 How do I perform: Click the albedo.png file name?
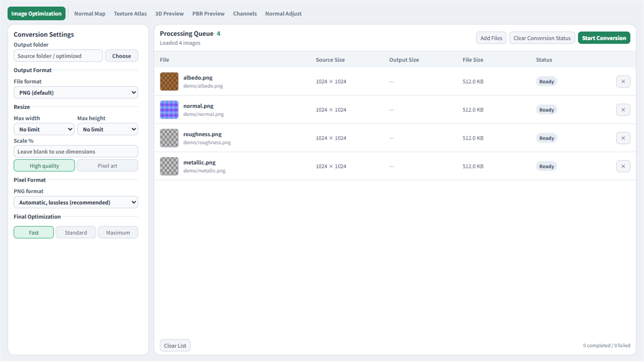(198, 78)
